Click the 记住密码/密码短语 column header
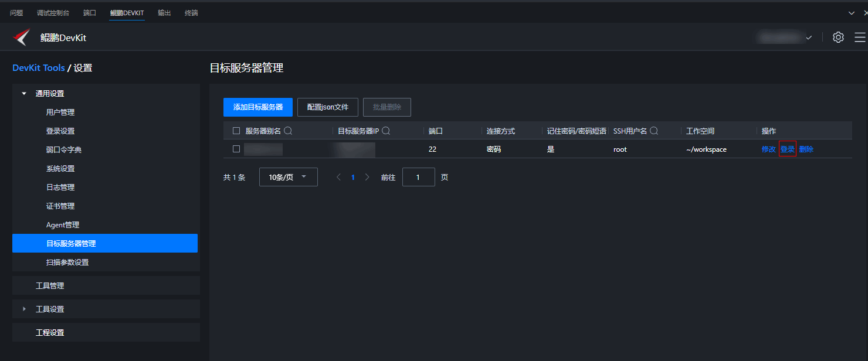Viewport: 868px width, 361px height. click(577, 131)
